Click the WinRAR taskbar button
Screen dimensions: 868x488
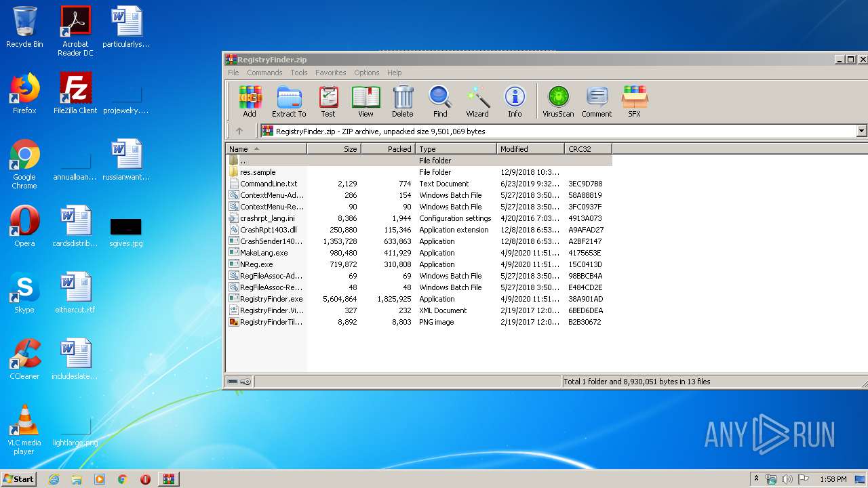(x=168, y=479)
